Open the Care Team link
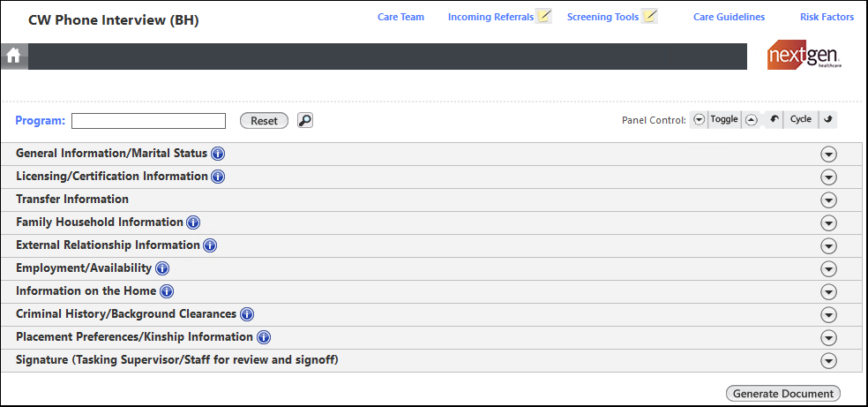 point(400,17)
